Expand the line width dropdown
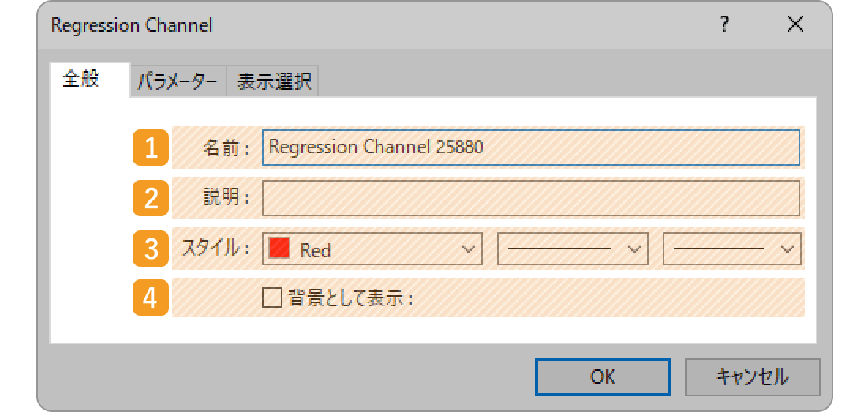The width and height of the screenshot is (868, 412). (731, 249)
